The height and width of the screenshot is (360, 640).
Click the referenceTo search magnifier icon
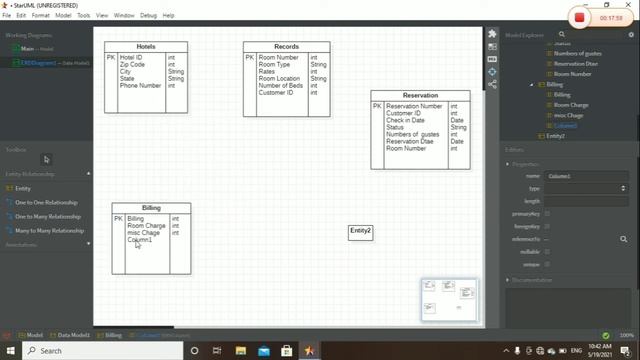[x=623, y=239]
